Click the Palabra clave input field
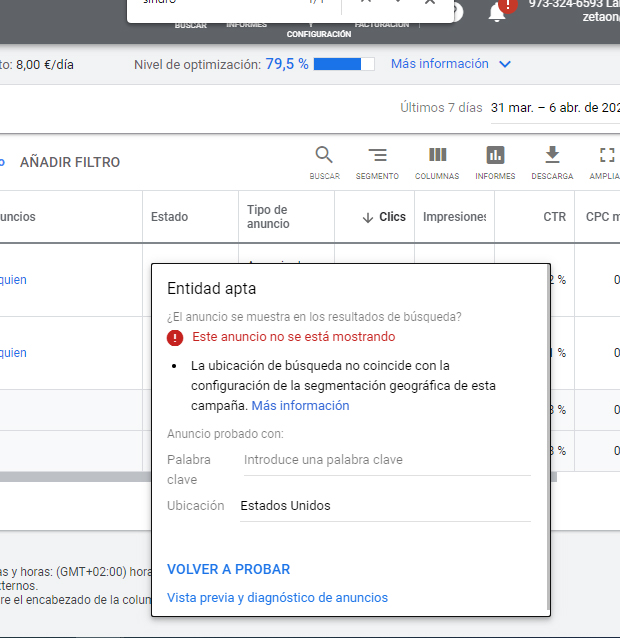 (x=385, y=460)
